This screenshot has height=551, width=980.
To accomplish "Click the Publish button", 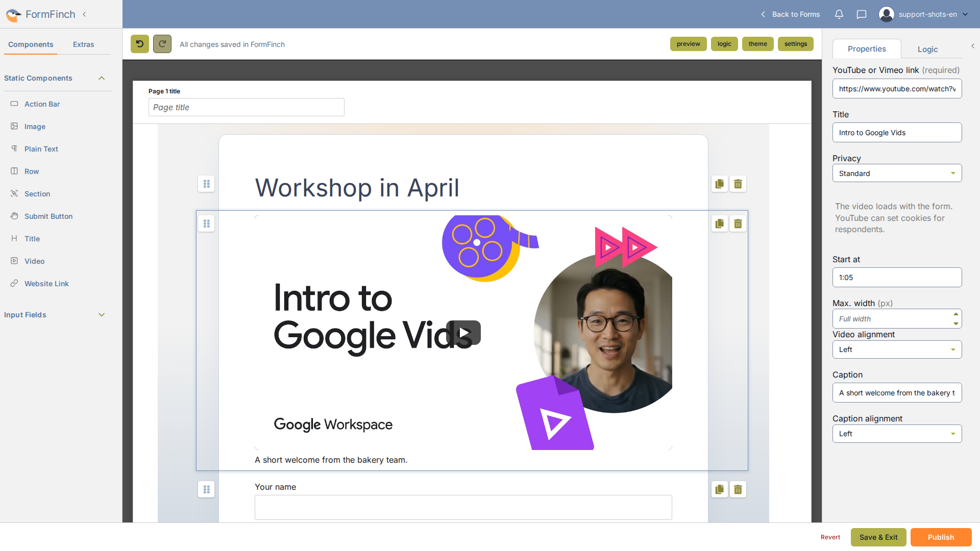I will pyautogui.click(x=941, y=537).
